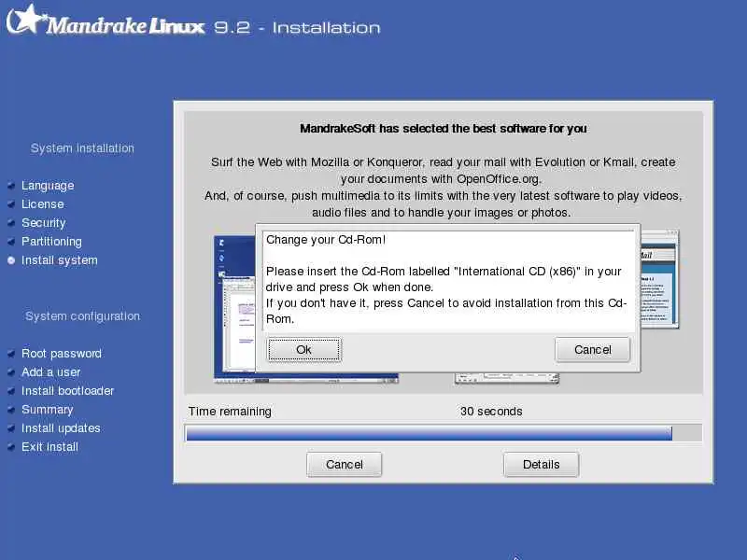Click the System configuration heading
747x560 pixels.
coord(82,316)
